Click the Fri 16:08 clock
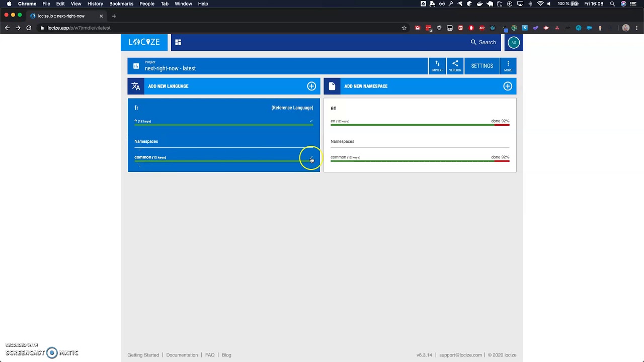This screenshot has width=644, height=362. (x=594, y=4)
